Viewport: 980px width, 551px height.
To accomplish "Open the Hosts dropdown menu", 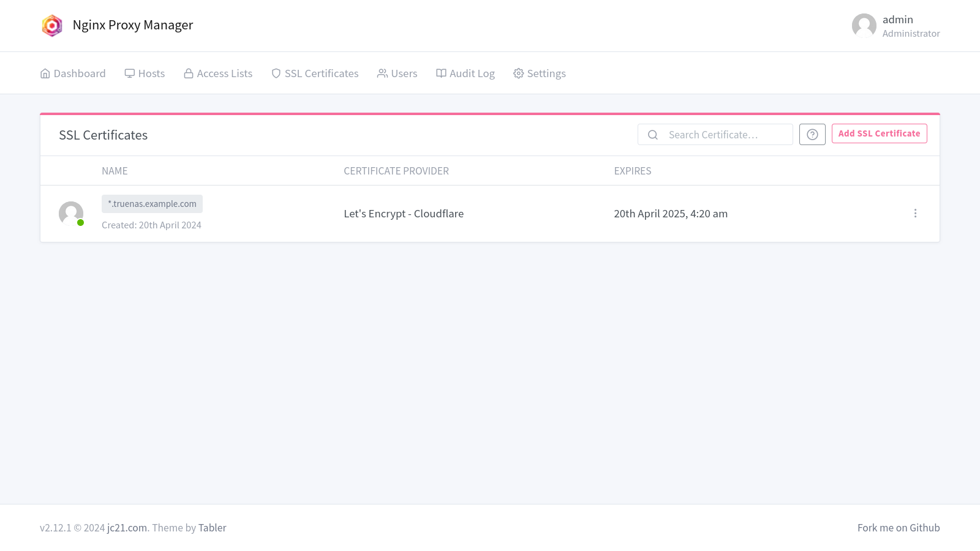I will [x=145, y=73].
